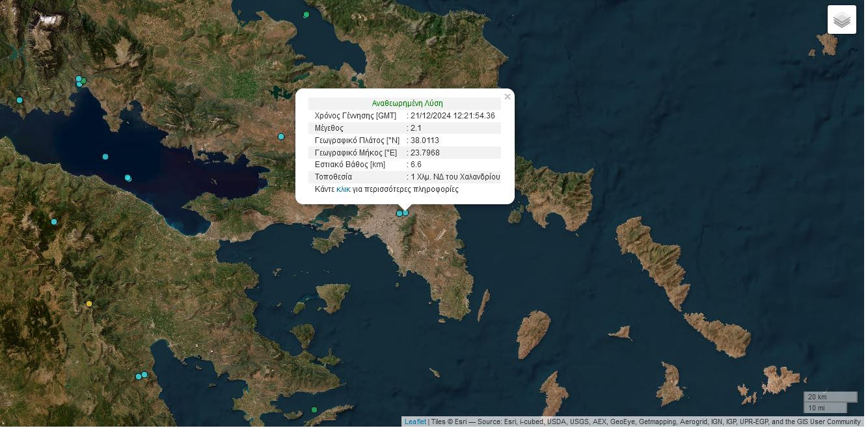Click the 20 km scale bar
Image resolution: width=868 pixels, height=428 pixels.
pos(830,397)
